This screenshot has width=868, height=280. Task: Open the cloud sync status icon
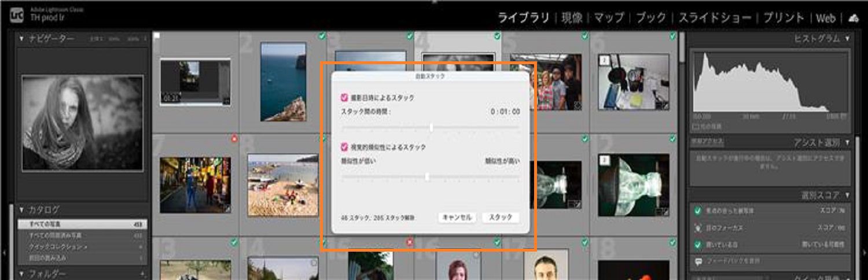(x=854, y=18)
